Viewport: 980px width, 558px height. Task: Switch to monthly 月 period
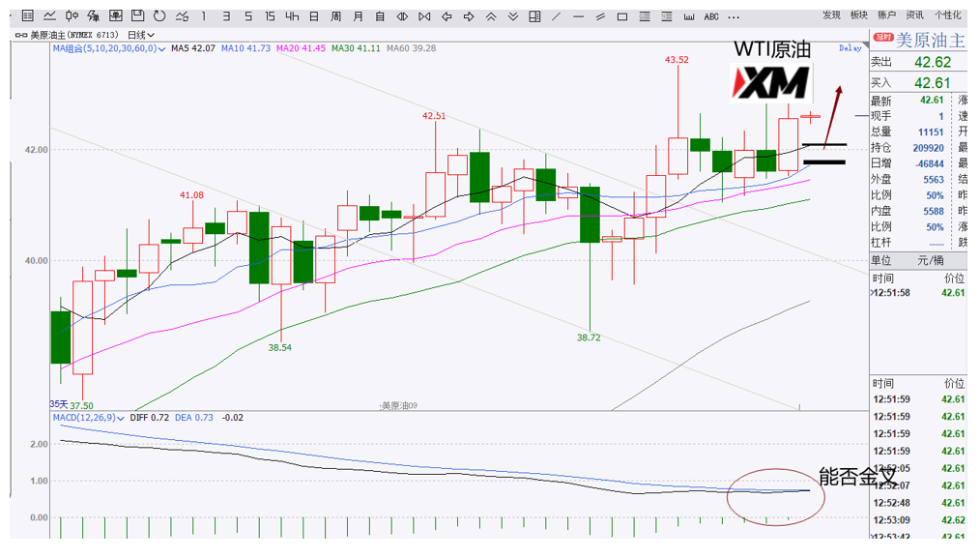pos(359,16)
